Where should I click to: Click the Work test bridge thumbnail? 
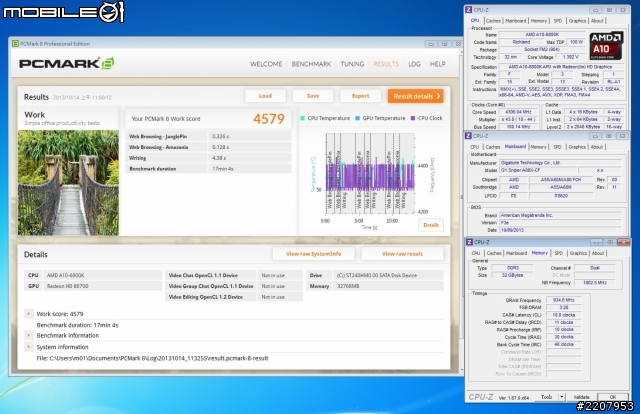coord(68,183)
